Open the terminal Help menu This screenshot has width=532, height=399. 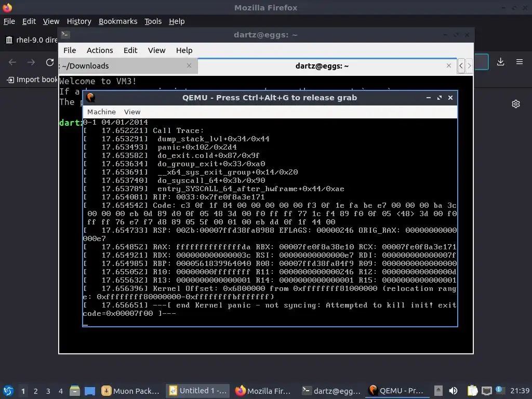click(x=184, y=50)
